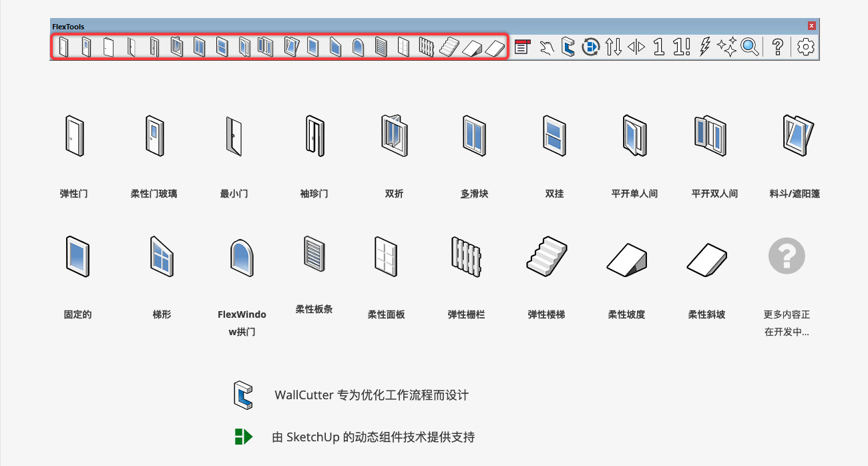The image size is (868, 466).
Task: Click the WallCutter icon in the toolbar
Action: tap(568, 47)
